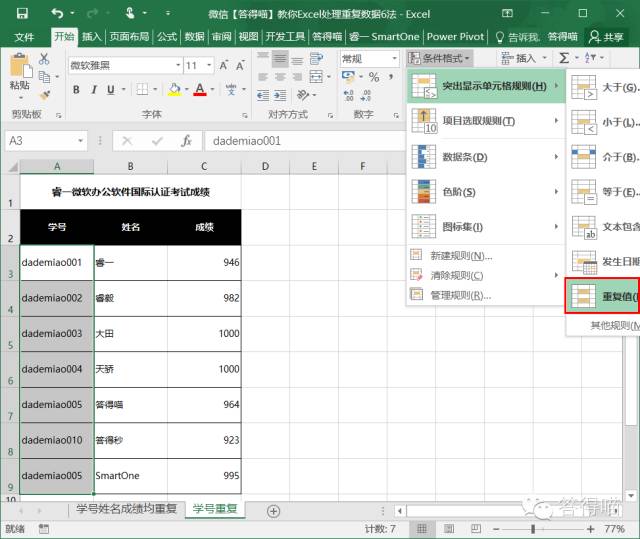This screenshot has height=539, width=640.
Task: Expand the 数字 group dialog launcher
Action: pos(396,115)
